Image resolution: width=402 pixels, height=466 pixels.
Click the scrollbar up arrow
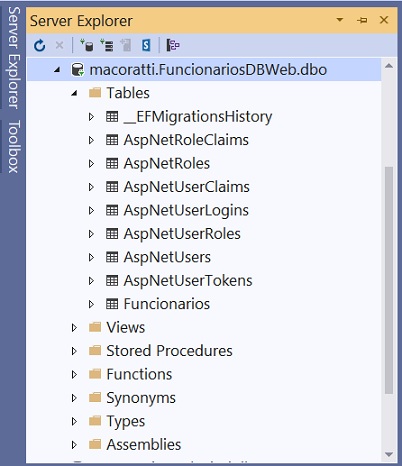(x=389, y=66)
